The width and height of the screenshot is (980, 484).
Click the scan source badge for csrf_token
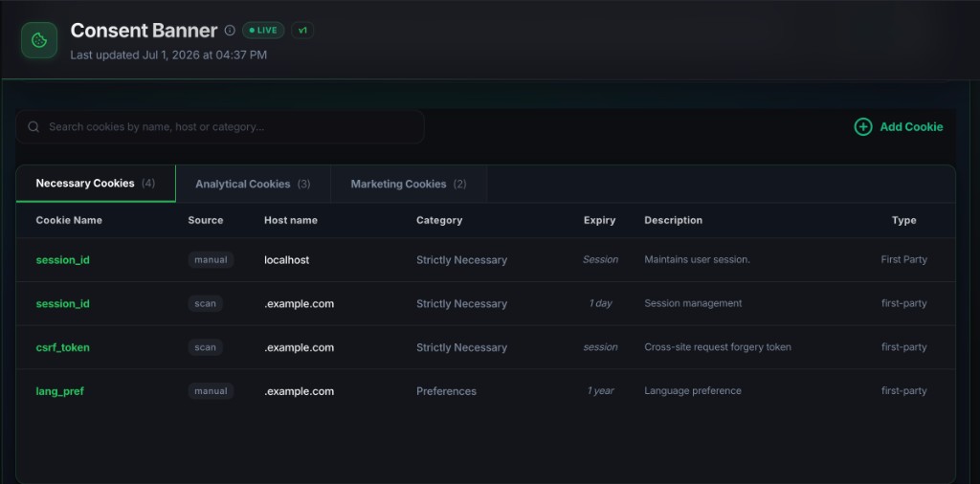coord(205,347)
